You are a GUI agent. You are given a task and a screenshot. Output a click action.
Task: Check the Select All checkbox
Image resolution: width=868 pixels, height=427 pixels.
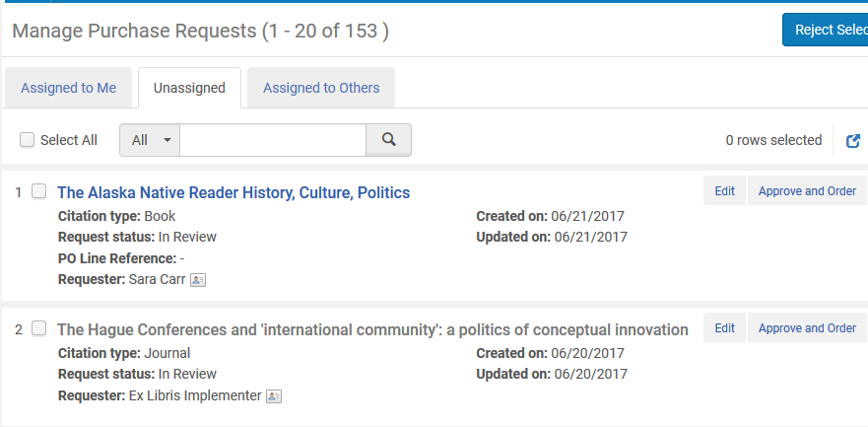(x=28, y=140)
